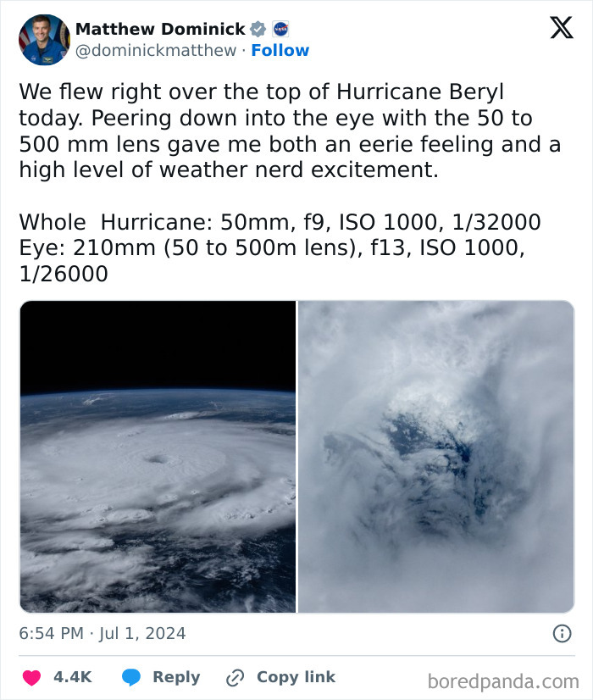Select the tweet text about Hurricane Beryl
This screenshot has height=700, width=593.
click(x=254, y=127)
